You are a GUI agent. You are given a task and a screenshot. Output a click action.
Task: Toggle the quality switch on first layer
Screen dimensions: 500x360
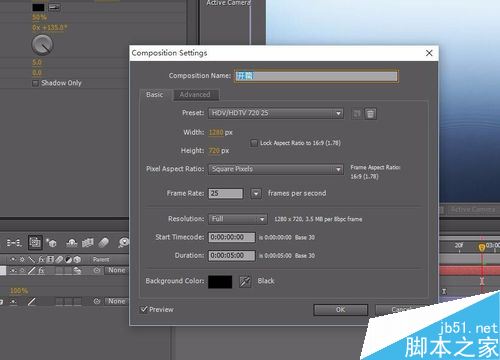click(31, 270)
